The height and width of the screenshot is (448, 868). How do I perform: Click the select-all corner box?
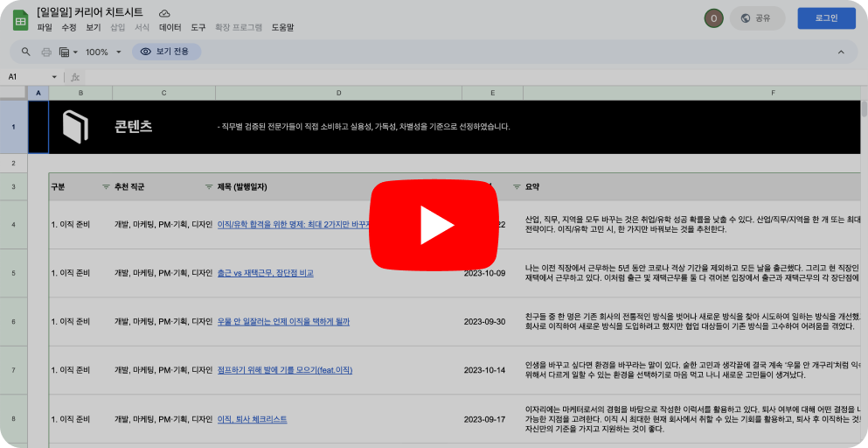[x=14, y=93]
